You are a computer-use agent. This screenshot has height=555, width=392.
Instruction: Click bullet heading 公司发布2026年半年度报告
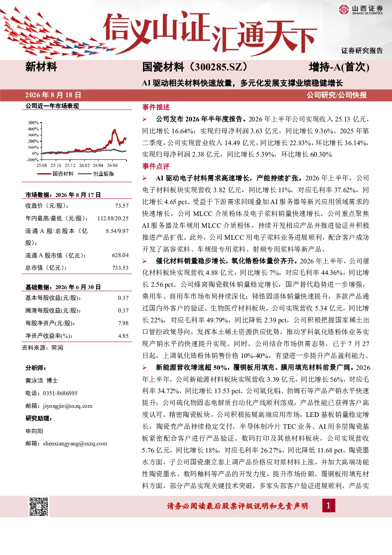point(202,119)
